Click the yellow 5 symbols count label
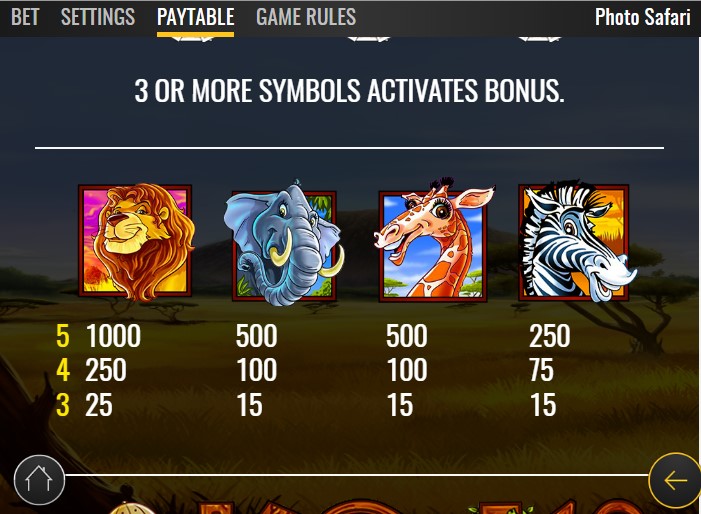This screenshot has height=514, width=701. pyautogui.click(x=63, y=336)
